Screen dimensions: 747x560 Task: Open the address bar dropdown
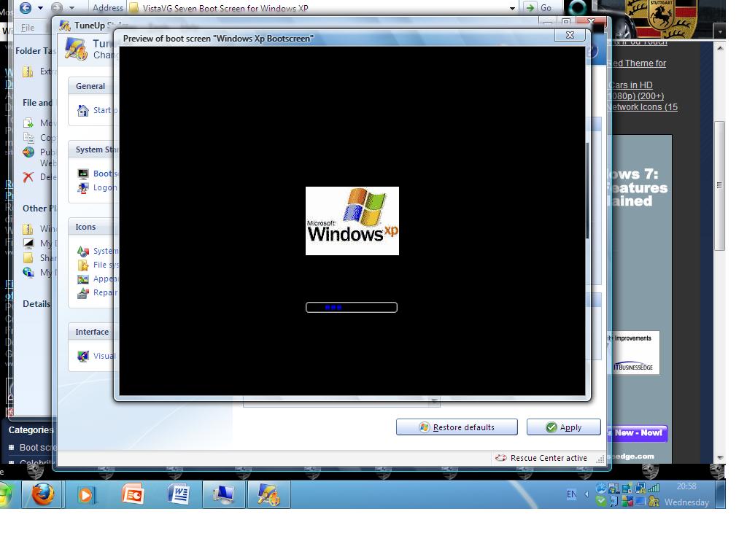tap(513, 8)
